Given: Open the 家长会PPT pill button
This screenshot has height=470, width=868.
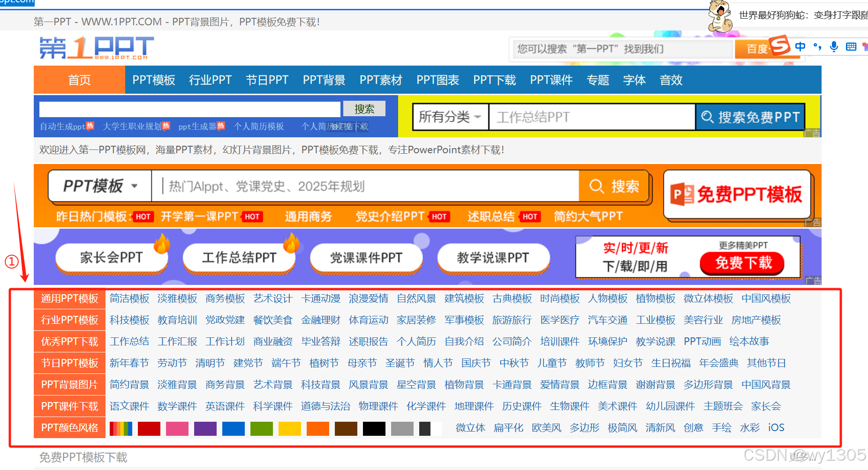Looking at the screenshot, I should click(x=112, y=257).
